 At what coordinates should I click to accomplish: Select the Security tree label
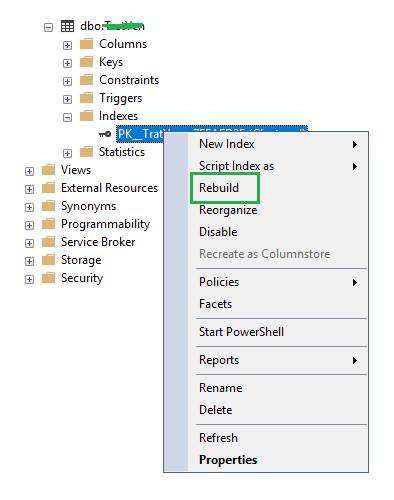[82, 278]
